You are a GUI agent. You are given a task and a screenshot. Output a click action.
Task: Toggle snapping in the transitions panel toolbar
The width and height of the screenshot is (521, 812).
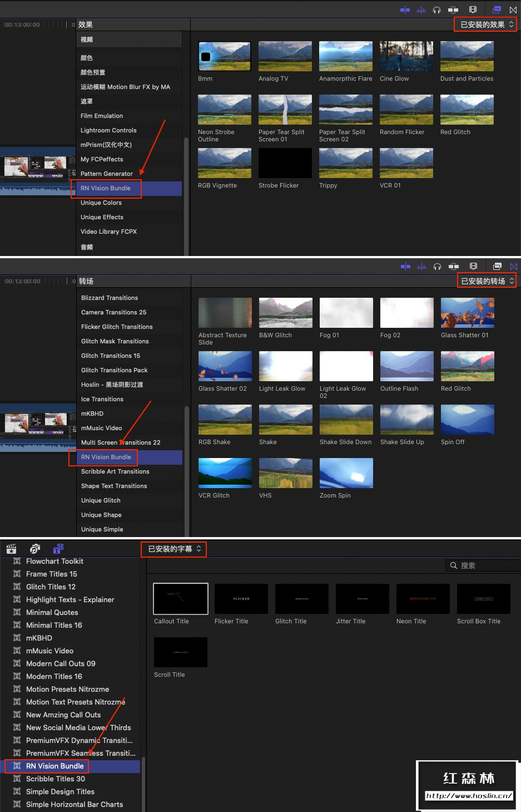(x=405, y=267)
